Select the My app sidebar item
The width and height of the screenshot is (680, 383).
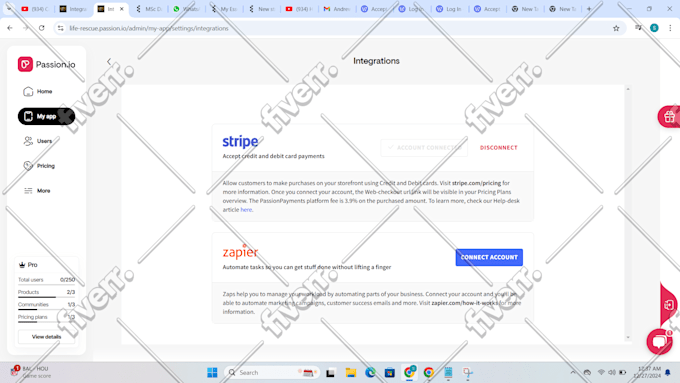[46, 116]
